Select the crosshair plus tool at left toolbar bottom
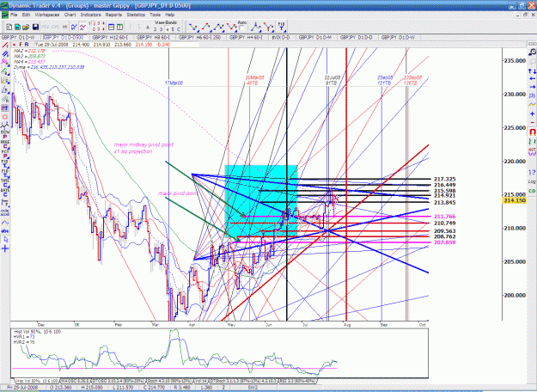 (5, 248)
